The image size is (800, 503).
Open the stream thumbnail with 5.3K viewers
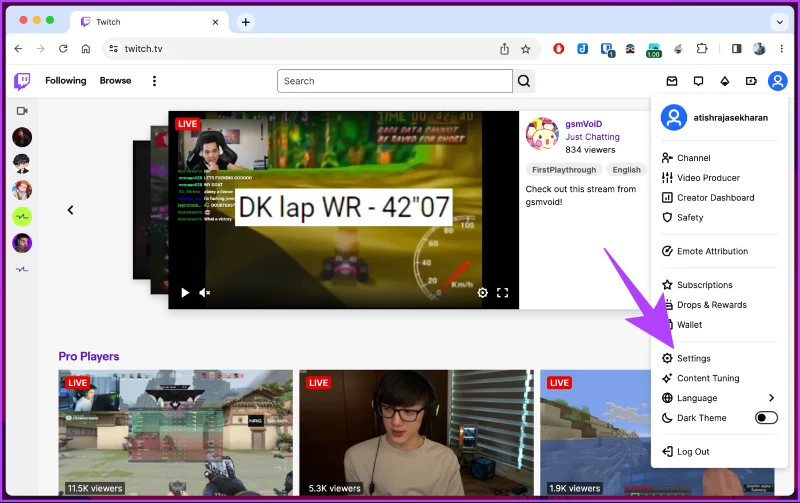[416, 433]
